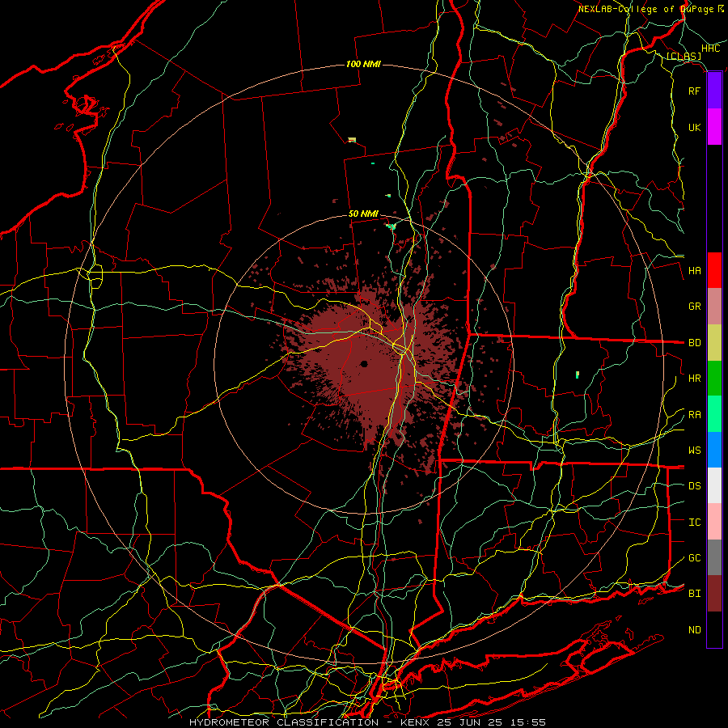Viewport: 728px width, 728px height.
Task: Click the UK magenta legend swatch
Action: (x=714, y=127)
